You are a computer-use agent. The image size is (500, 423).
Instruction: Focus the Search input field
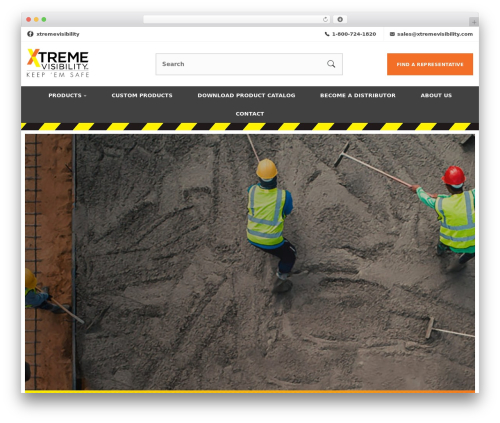[x=249, y=64]
